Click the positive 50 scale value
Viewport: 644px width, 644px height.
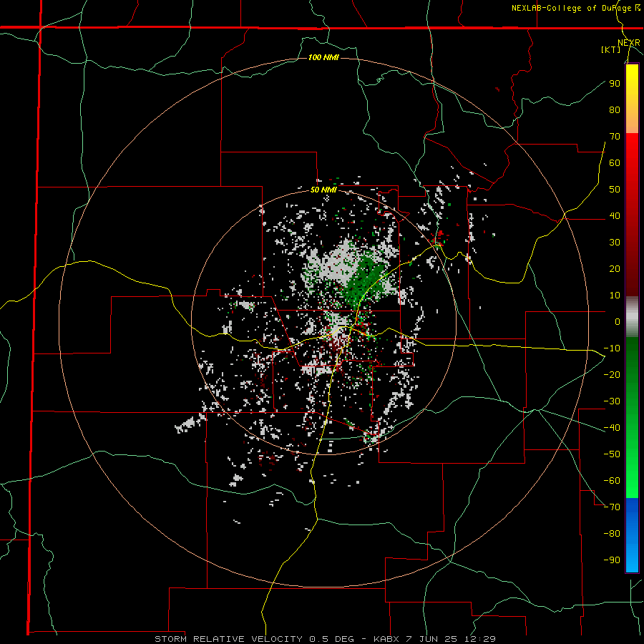coord(615,190)
